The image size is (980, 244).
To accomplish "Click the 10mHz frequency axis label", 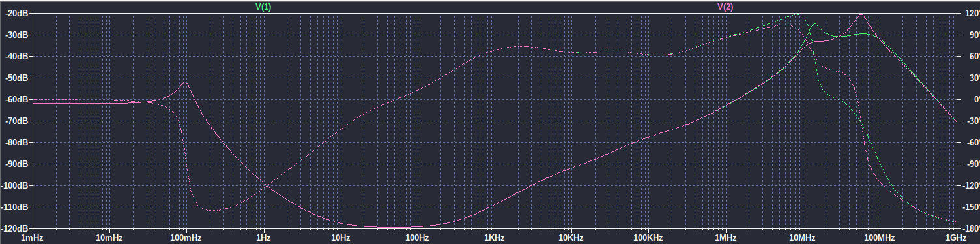I will [109, 239].
